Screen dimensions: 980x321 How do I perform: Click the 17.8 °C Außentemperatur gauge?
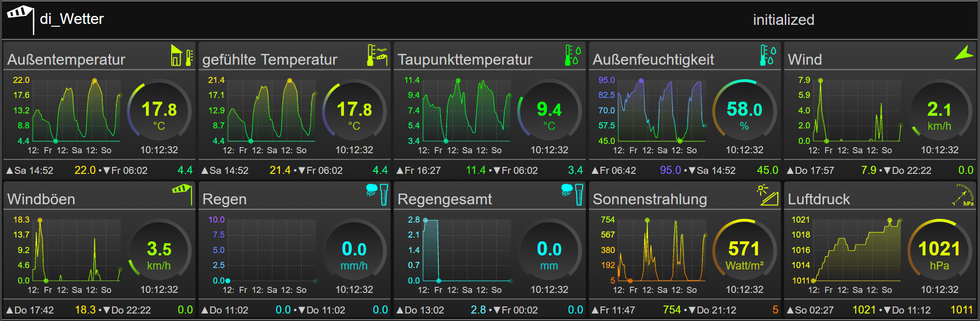[159, 111]
